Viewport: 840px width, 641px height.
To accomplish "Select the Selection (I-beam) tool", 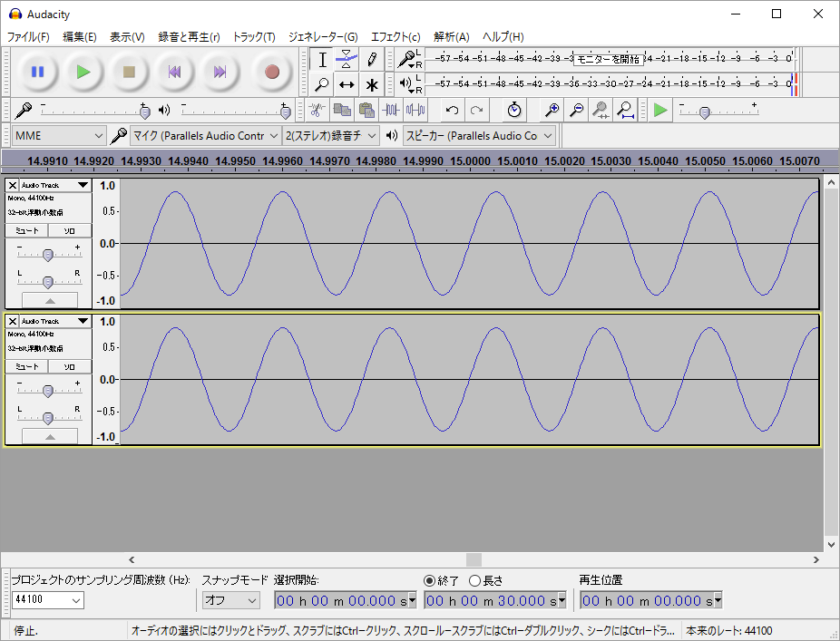I will coord(322,60).
